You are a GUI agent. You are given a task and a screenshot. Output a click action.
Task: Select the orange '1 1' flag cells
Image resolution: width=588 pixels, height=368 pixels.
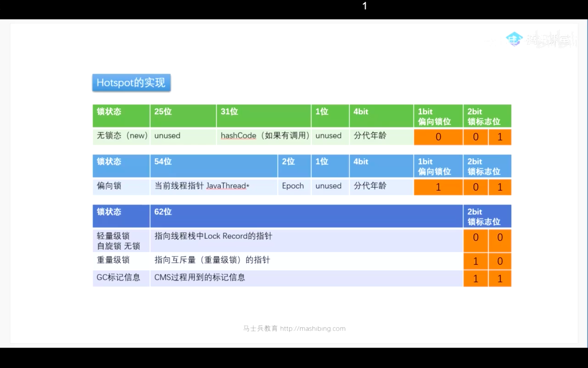[488, 278]
